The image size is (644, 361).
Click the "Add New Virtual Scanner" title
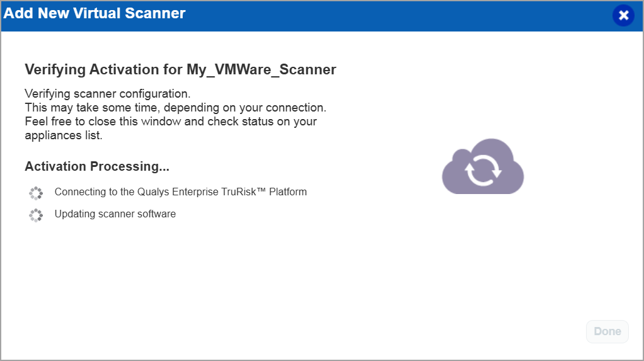pos(95,13)
